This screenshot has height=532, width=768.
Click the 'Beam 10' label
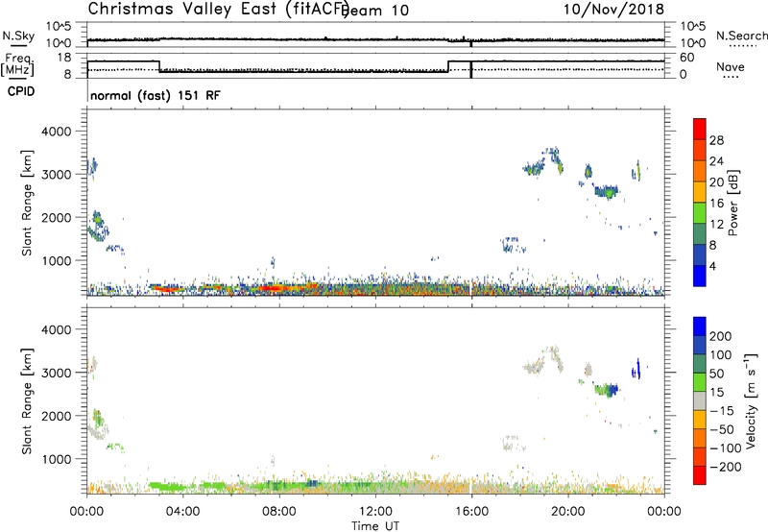click(x=376, y=10)
